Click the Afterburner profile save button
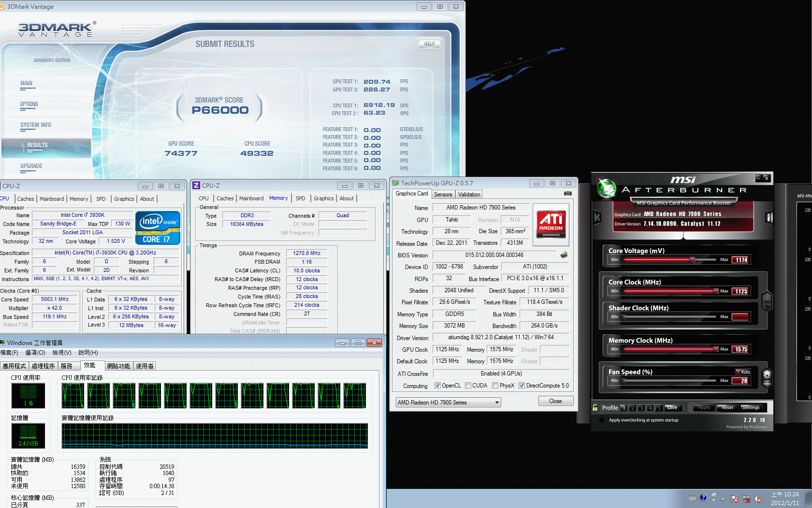812x508 pixels. (x=672, y=408)
